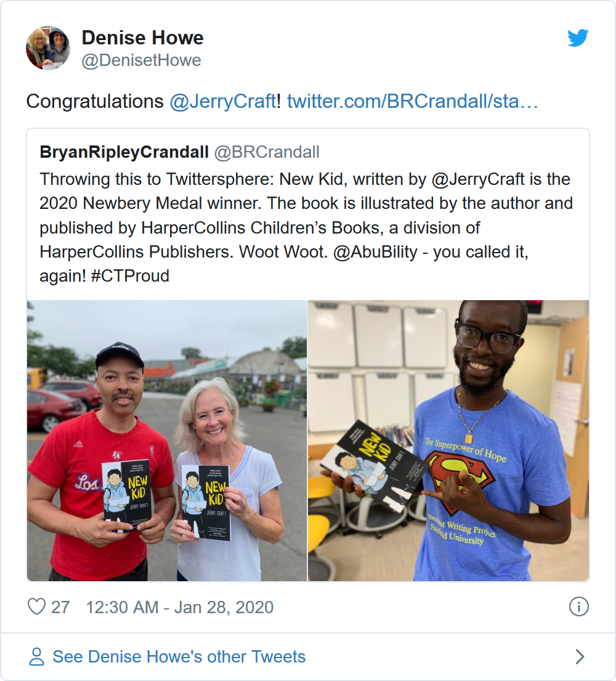Expand the chevron arrow at bottom right

click(580, 657)
